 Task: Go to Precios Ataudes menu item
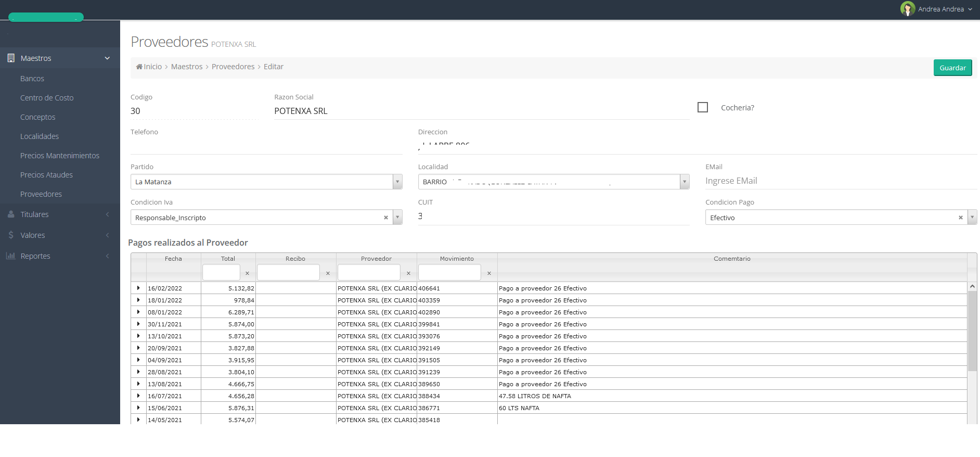[x=46, y=175]
